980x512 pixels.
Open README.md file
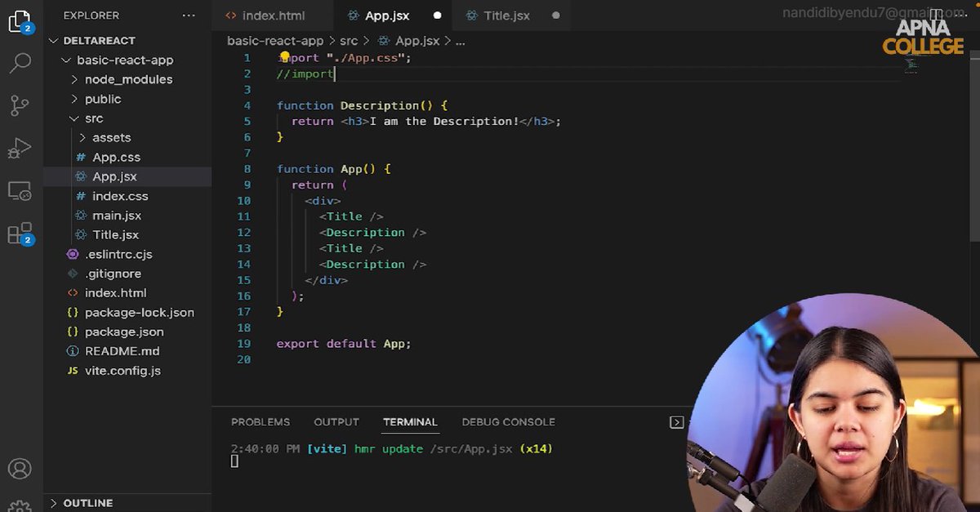click(127, 351)
